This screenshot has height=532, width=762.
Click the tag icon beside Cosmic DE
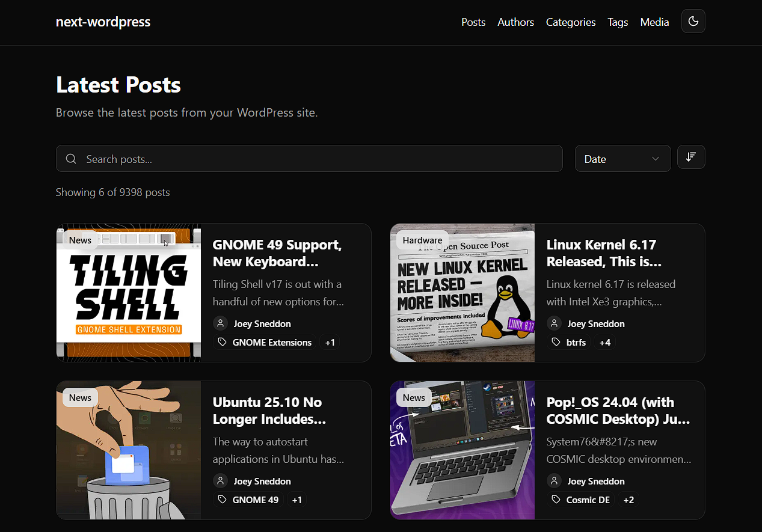tap(556, 500)
